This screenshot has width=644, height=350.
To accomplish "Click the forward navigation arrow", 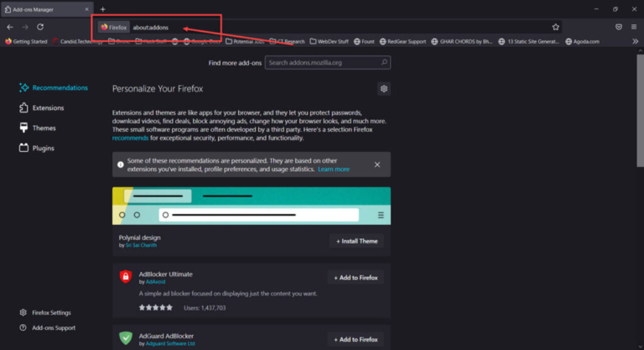I will click(25, 27).
